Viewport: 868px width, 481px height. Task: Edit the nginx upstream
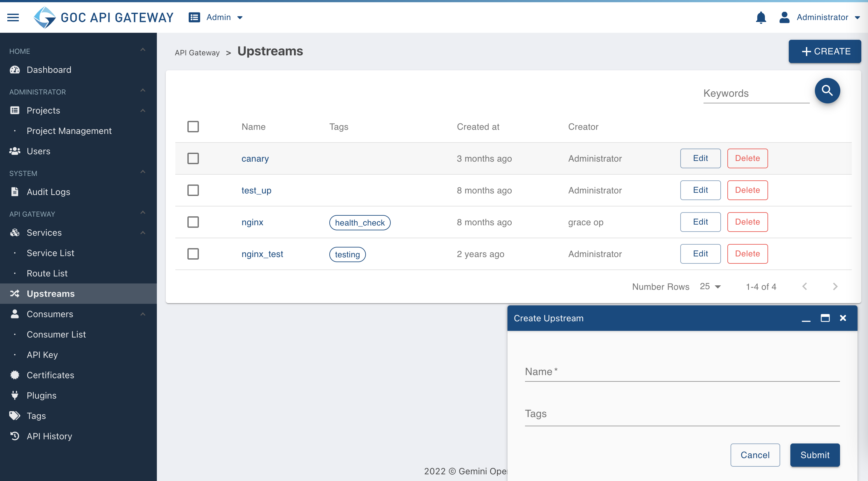700,222
